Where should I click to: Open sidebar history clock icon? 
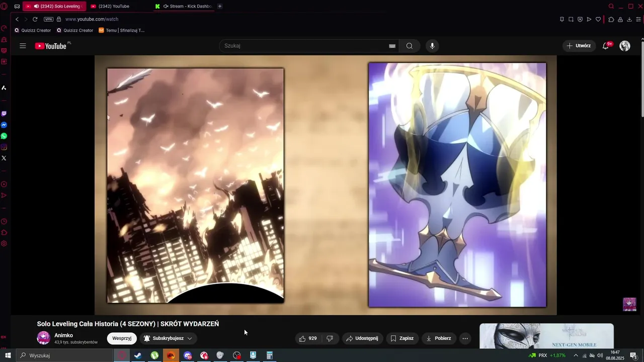(4, 221)
